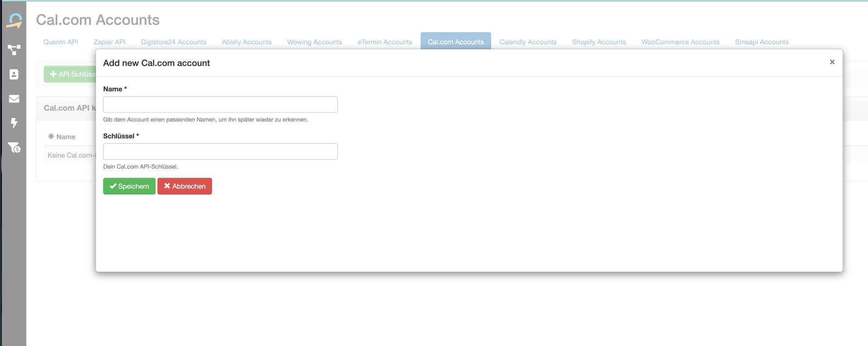Click the Quentn logo icon in sidebar

click(x=14, y=21)
